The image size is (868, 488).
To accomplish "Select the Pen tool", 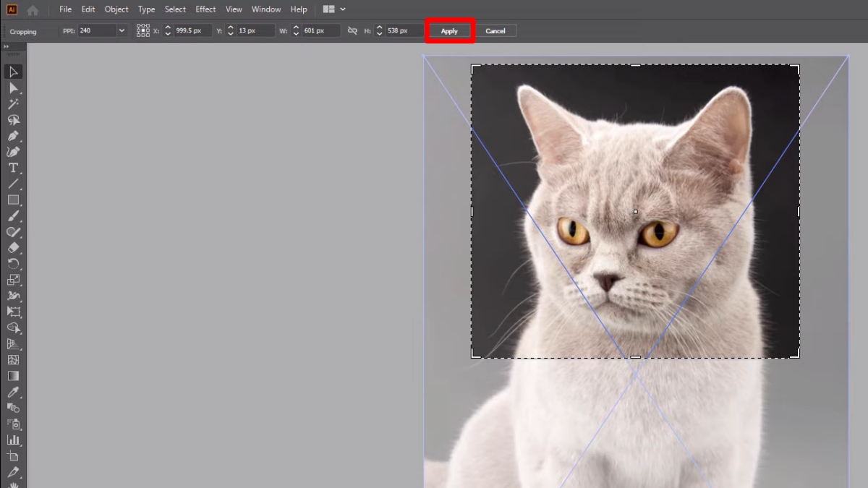I will coord(13,136).
